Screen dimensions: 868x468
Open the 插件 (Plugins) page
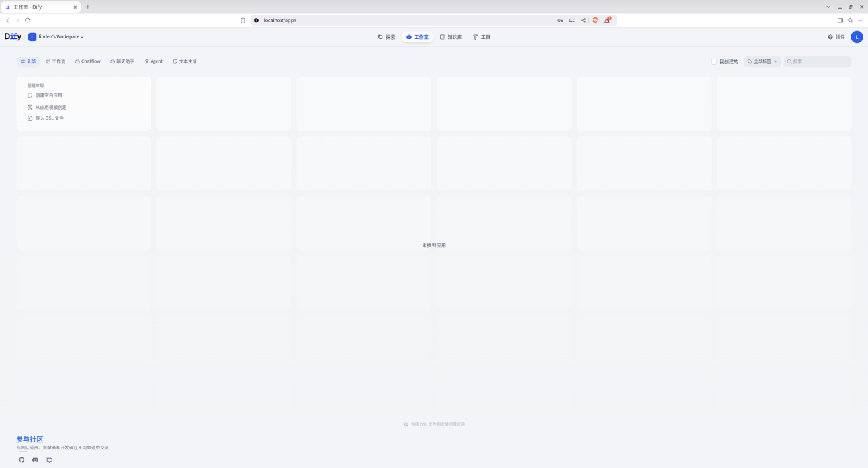click(x=836, y=37)
